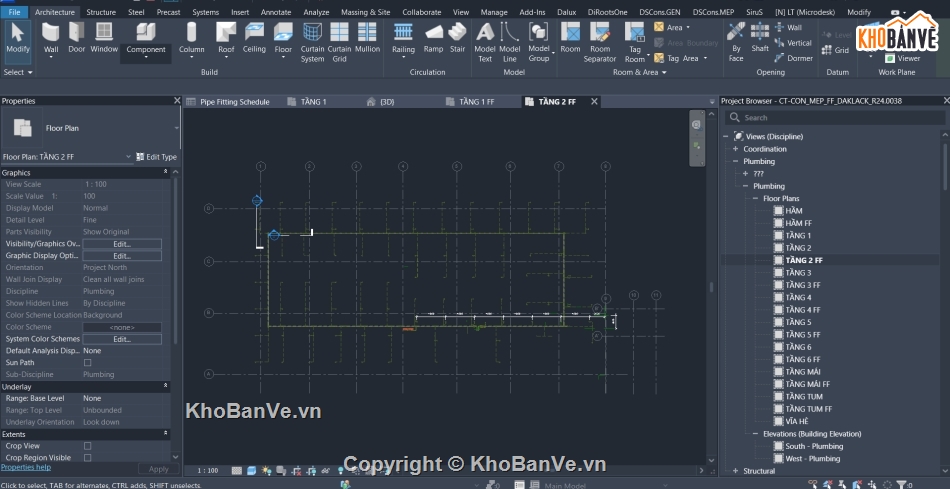The width and height of the screenshot is (950, 489).
Task: Close the TẦNG 2 FF view tab
Action: 594,102
